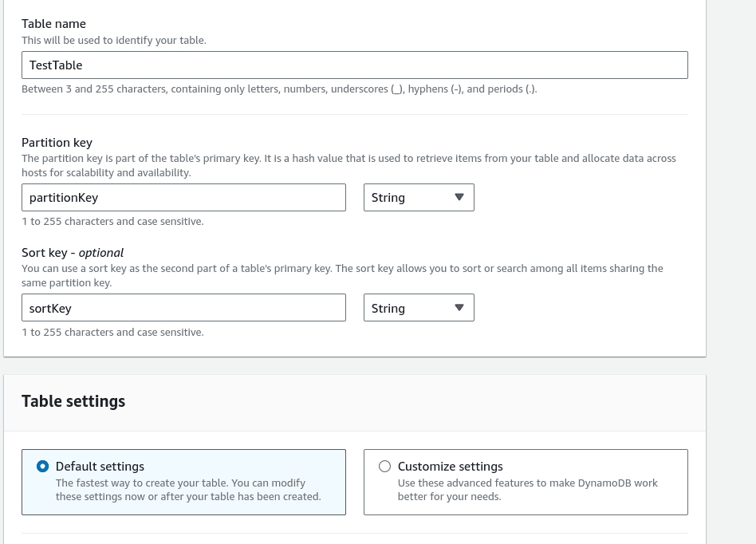The width and height of the screenshot is (756, 544).
Task: Click the Sort key - optional label
Action: point(73,253)
